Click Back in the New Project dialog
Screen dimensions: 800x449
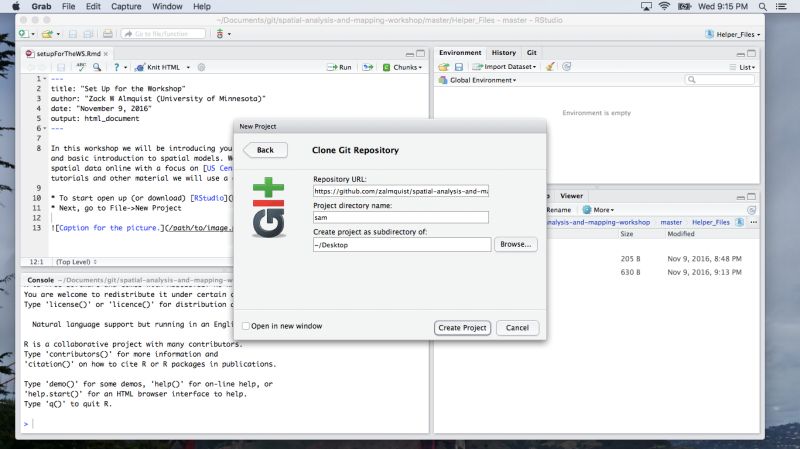pyautogui.click(x=265, y=150)
